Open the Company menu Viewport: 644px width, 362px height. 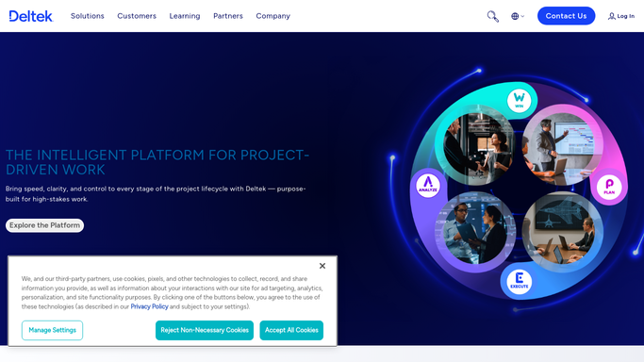coord(273,16)
